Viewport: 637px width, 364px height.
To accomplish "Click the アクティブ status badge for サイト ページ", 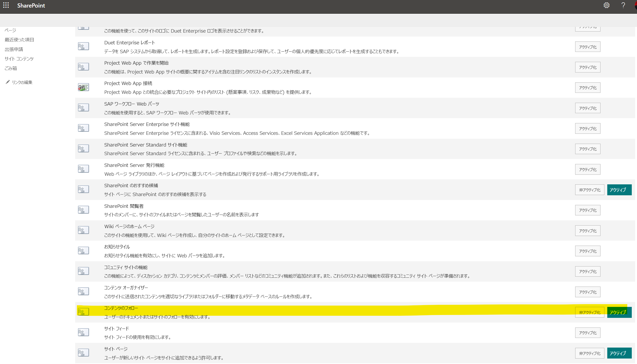I will (619, 353).
